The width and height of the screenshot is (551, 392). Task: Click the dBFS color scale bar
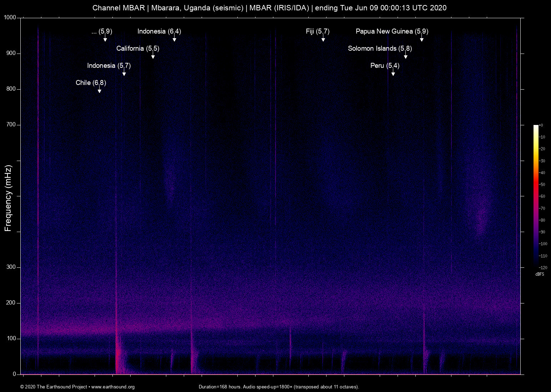(536, 196)
